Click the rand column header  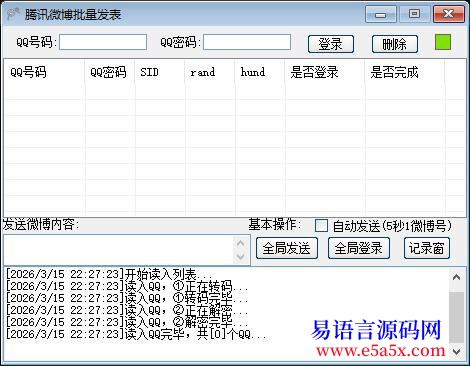[x=210, y=72]
